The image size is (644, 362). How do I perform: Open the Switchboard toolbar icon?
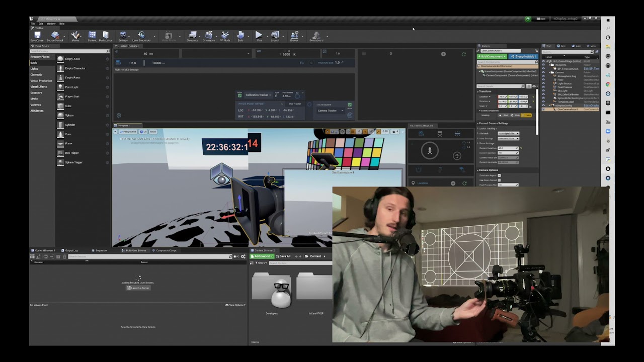(x=316, y=36)
